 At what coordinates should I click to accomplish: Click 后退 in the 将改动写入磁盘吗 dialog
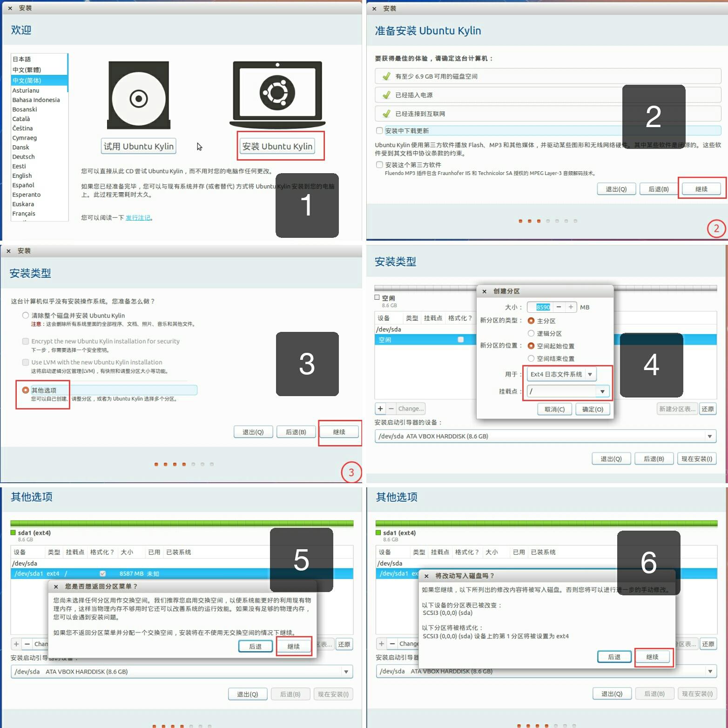pos(614,657)
